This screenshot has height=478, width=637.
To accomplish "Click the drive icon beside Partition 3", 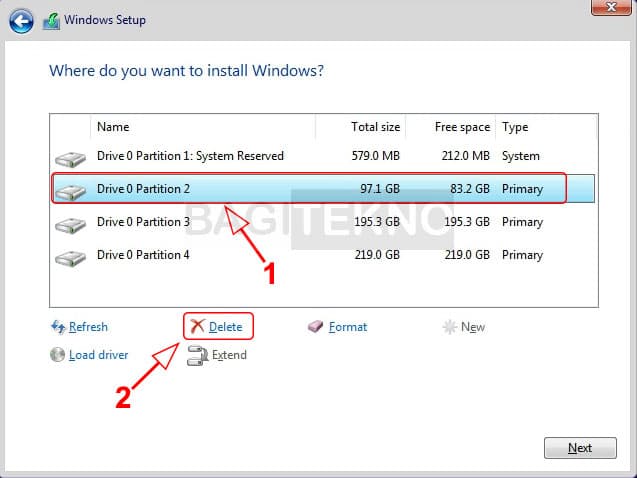I will coord(72,223).
